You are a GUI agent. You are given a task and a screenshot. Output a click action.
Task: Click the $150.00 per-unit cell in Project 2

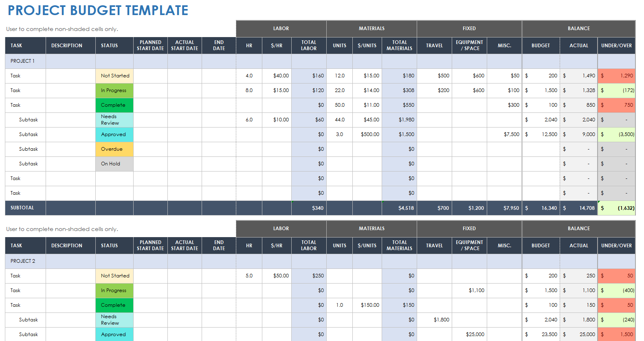click(367, 305)
